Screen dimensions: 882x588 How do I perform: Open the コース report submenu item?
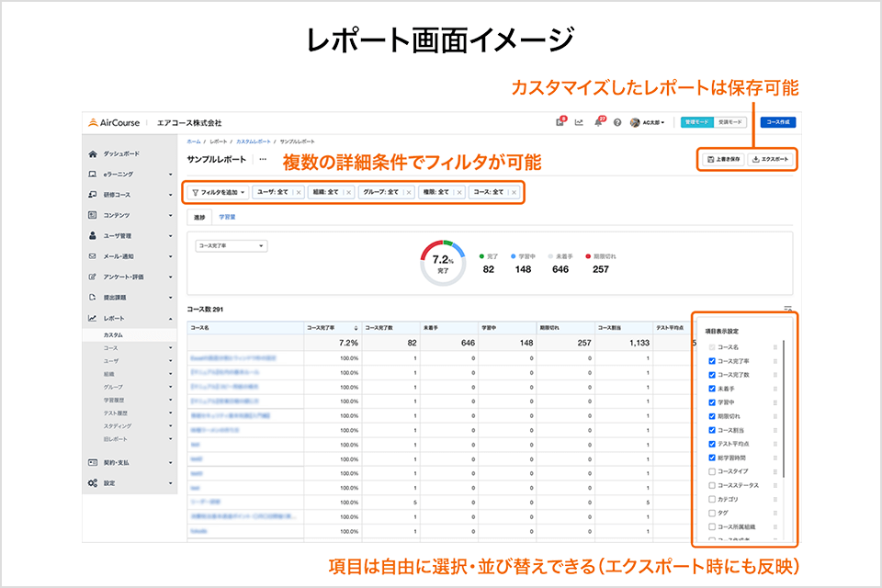(111, 347)
